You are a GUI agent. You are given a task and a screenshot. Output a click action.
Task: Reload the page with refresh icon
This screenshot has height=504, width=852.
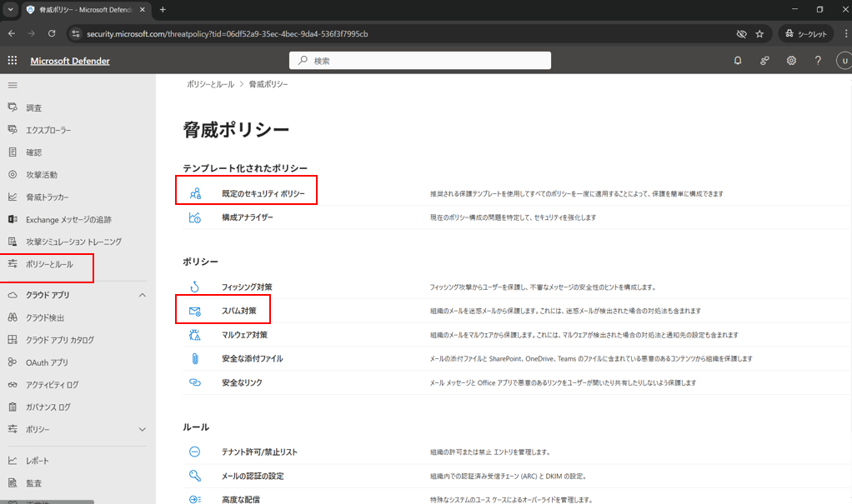pyautogui.click(x=52, y=33)
